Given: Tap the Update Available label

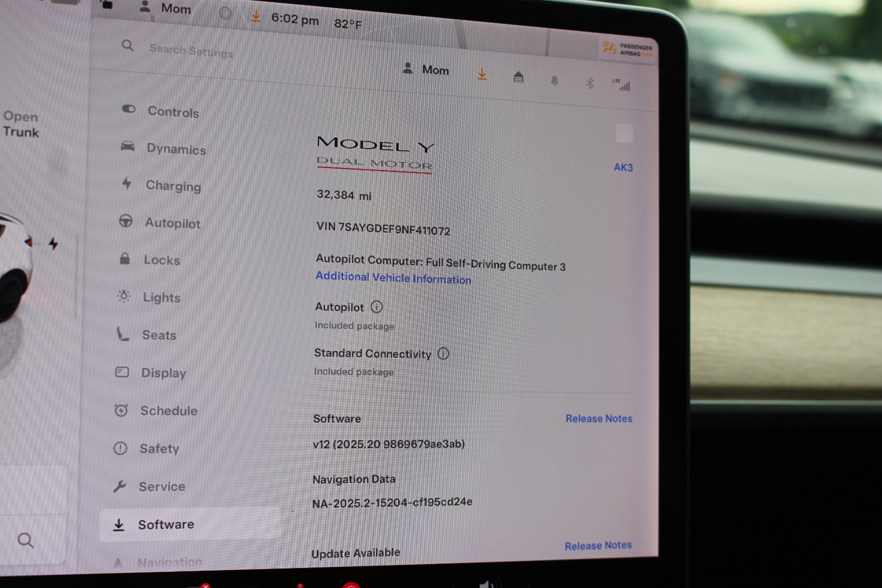Looking at the screenshot, I should pyautogui.click(x=356, y=553).
